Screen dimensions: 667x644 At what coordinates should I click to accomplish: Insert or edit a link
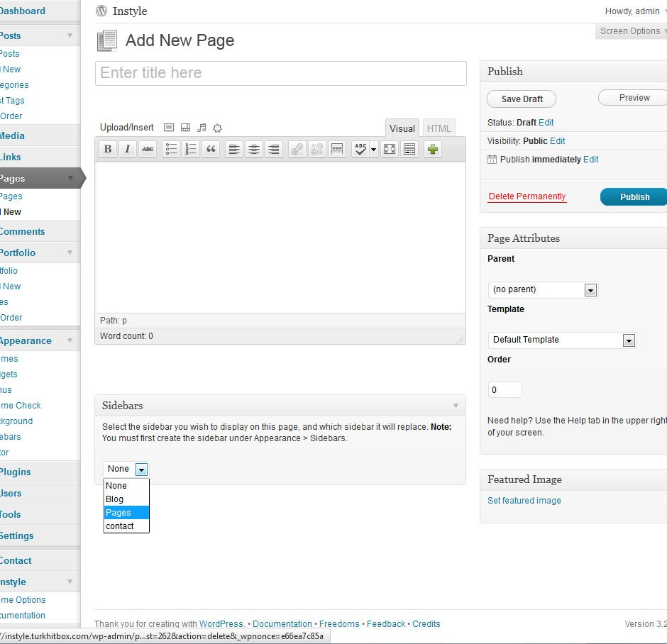(x=297, y=149)
